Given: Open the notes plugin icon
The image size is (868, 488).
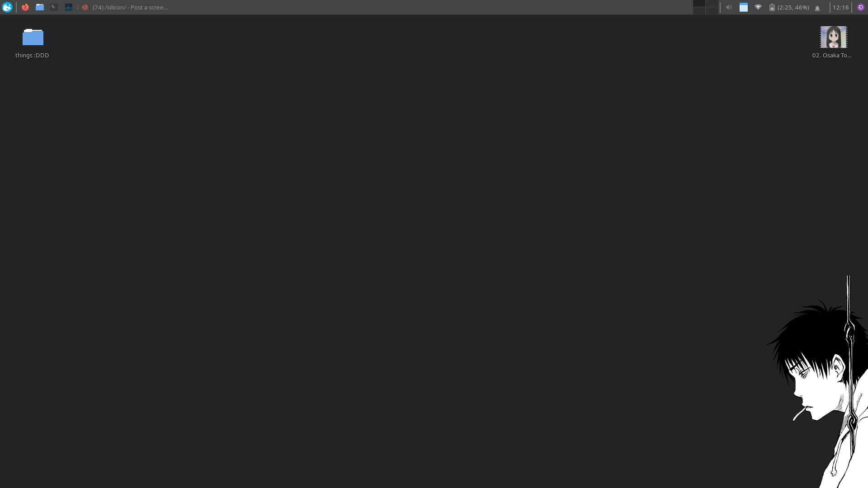Looking at the screenshot, I should point(744,7).
